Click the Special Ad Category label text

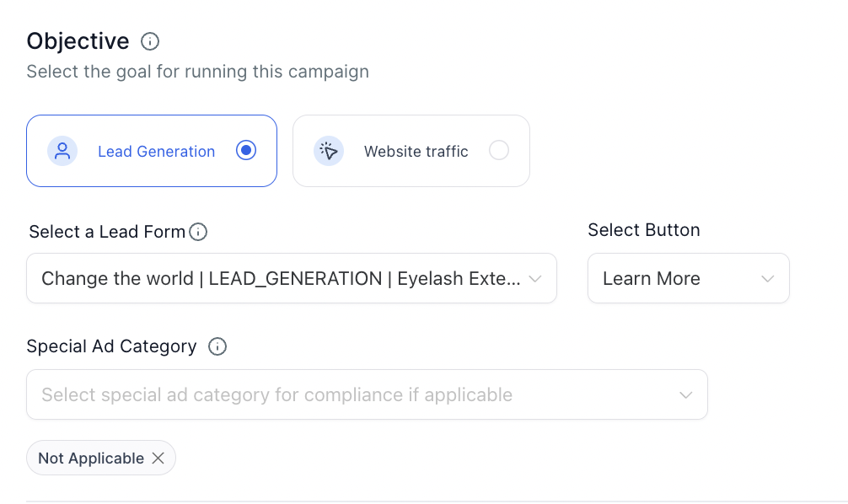[x=111, y=346]
